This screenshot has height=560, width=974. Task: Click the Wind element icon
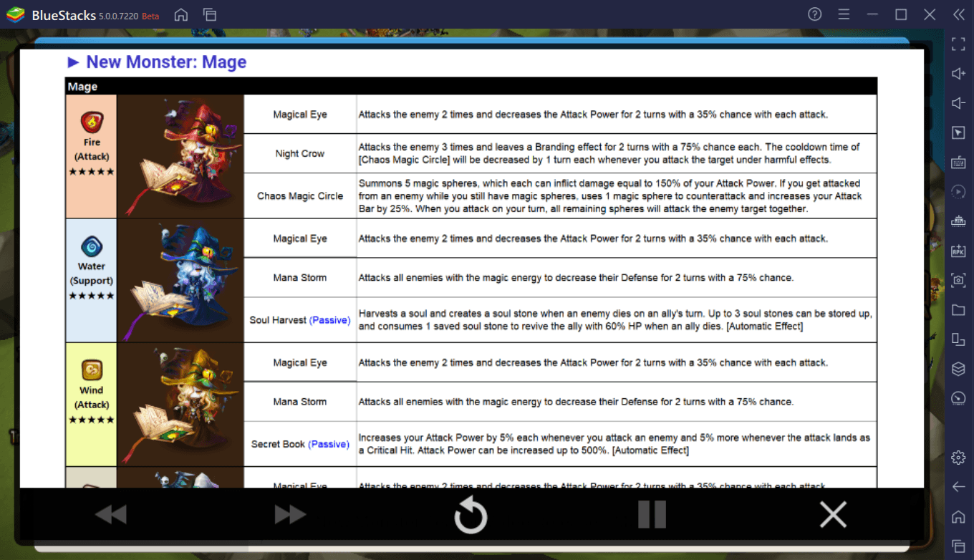pyautogui.click(x=92, y=370)
